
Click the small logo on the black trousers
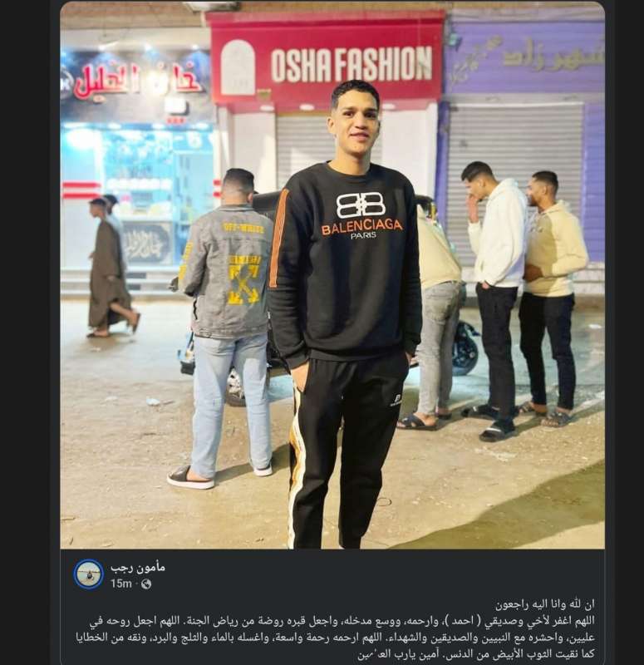pyautogui.click(x=396, y=400)
